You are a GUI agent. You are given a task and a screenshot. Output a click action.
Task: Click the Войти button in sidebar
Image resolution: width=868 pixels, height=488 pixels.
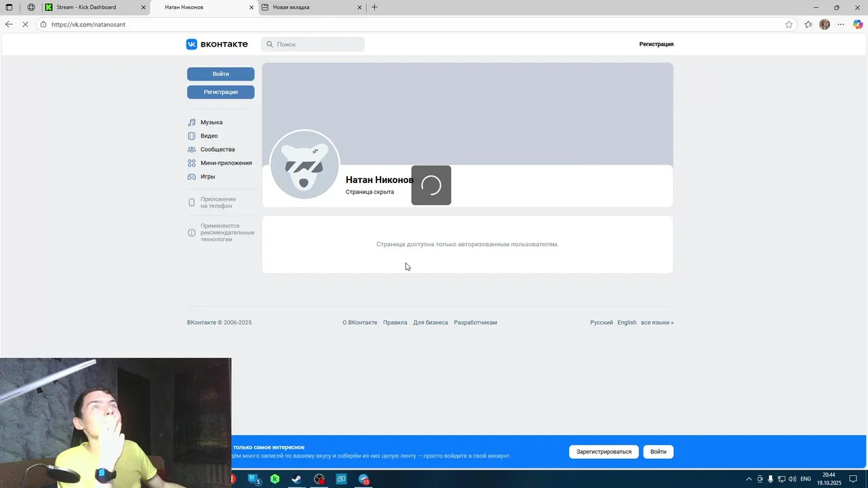pos(221,74)
